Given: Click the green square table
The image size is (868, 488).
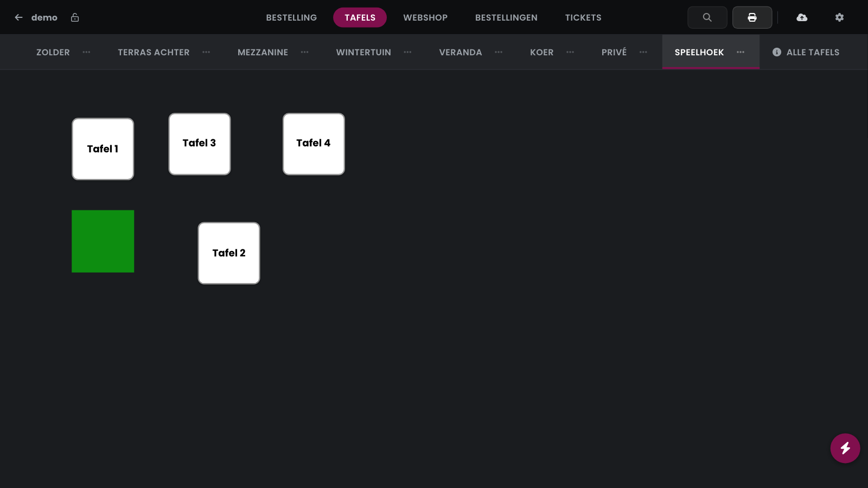Looking at the screenshot, I should (x=103, y=241).
